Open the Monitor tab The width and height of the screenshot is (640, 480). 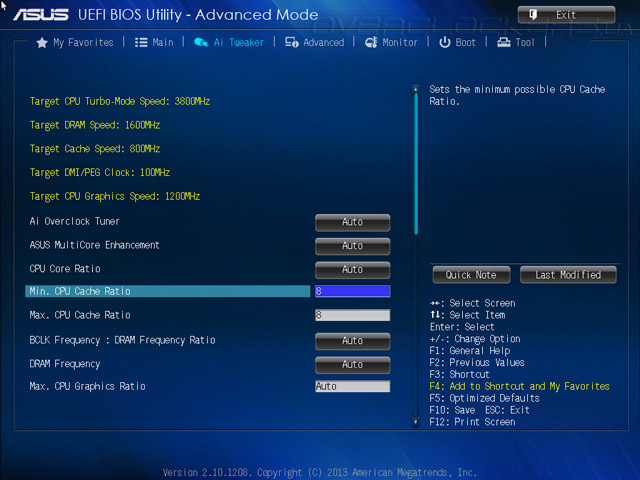click(400, 42)
